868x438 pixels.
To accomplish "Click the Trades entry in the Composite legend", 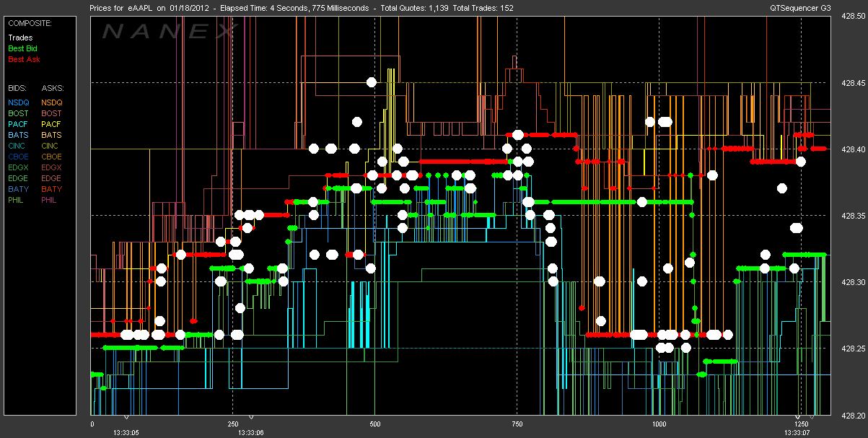I will click(x=19, y=38).
